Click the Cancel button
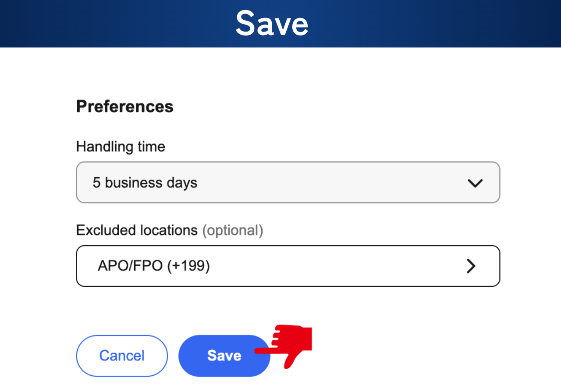The image size is (561, 392). point(122,356)
